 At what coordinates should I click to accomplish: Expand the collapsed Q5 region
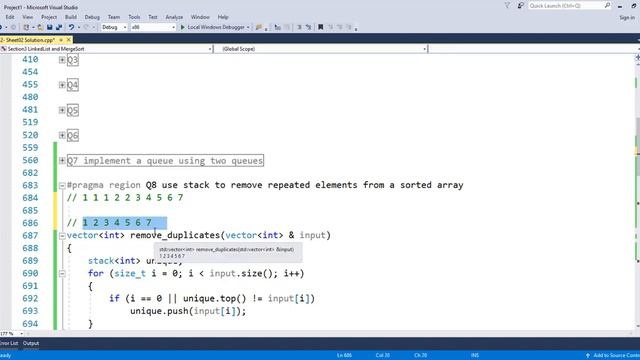tap(62, 110)
